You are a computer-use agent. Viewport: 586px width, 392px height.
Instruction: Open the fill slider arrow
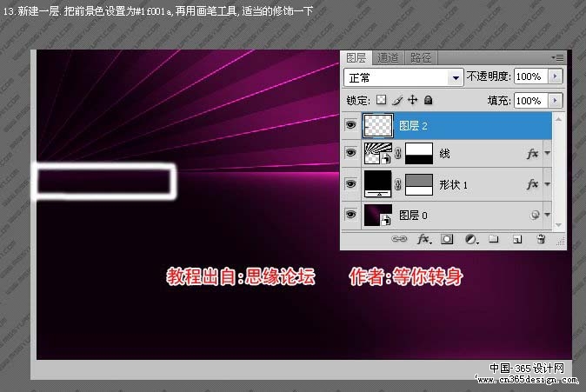(555, 101)
